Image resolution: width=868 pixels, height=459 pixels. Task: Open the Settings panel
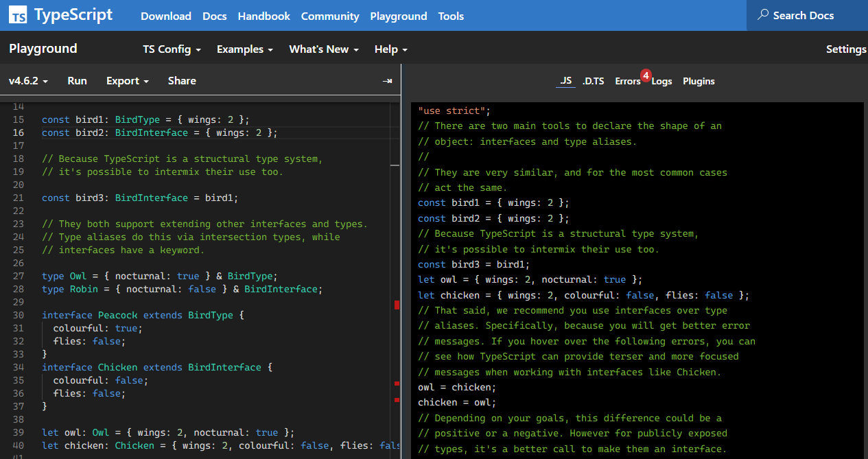coord(846,49)
